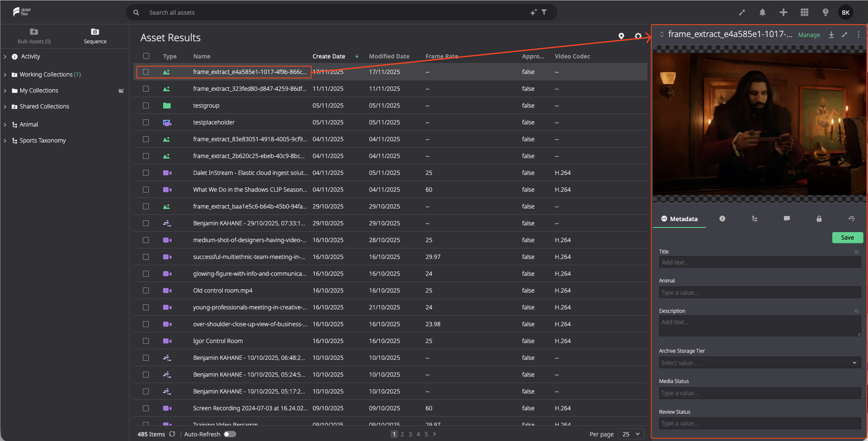Expand Working Collections chevron
This screenshot has width=868, height=441.
5,74
